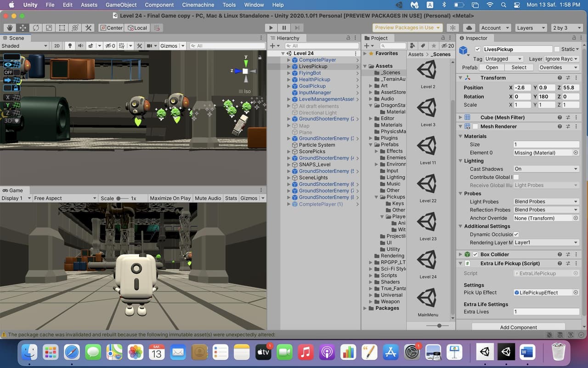
Task: Select the Hand tool in Unity toolbar
Action: (10, 28)
